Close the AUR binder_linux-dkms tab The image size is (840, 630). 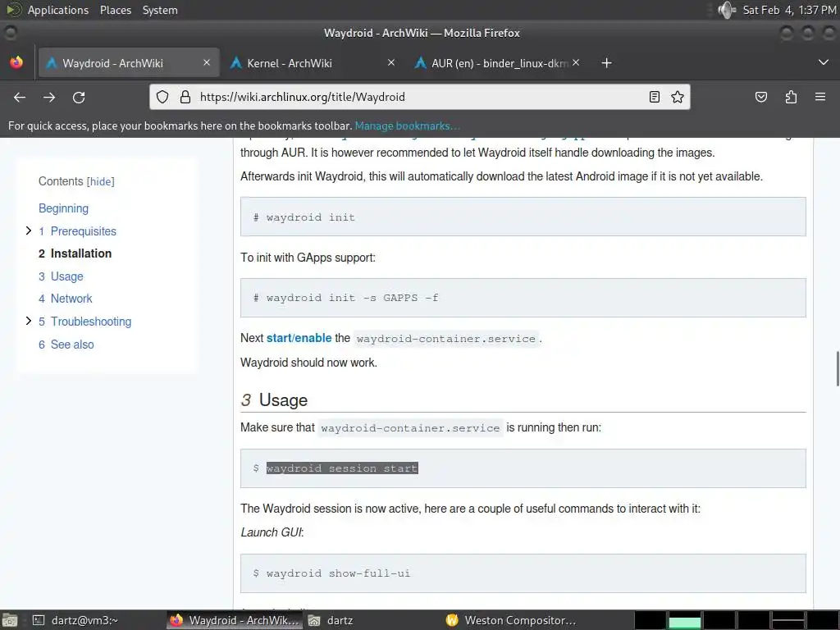tap(576, 62)
